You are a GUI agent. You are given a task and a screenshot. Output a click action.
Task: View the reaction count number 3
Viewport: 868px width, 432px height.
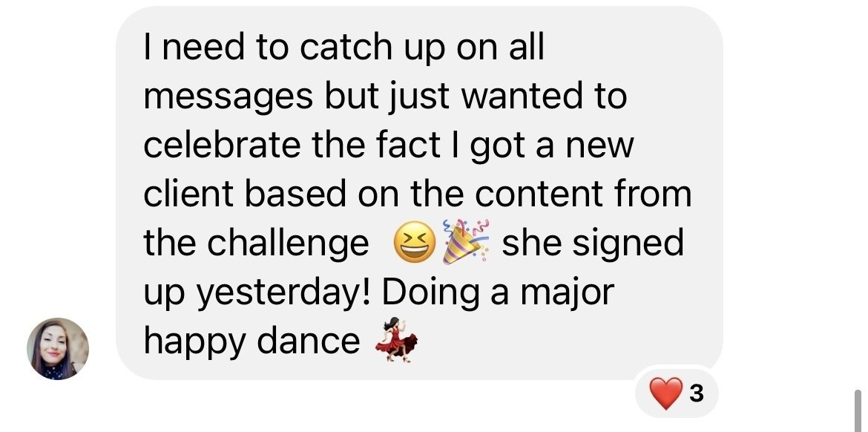click(697, 393)
